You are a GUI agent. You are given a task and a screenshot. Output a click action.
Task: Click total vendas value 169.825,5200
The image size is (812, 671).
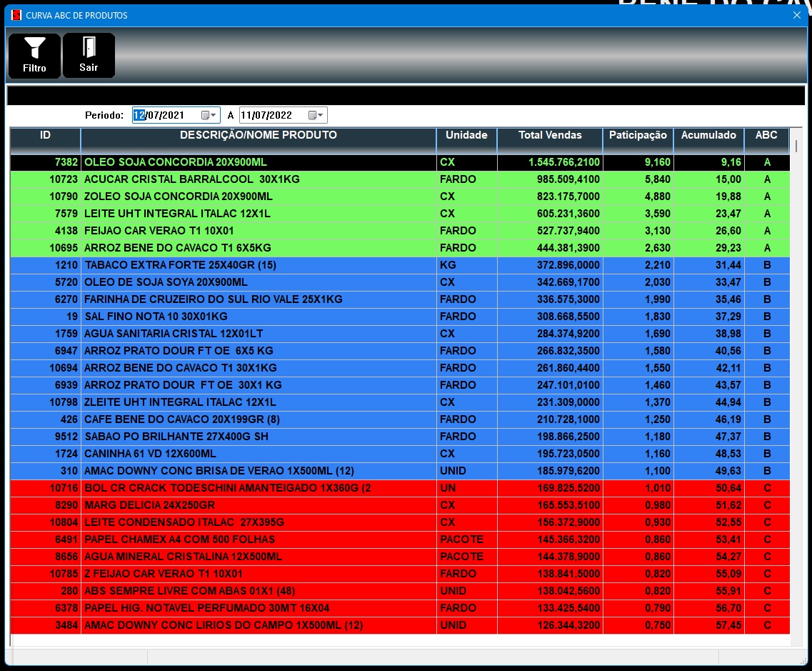568,487
